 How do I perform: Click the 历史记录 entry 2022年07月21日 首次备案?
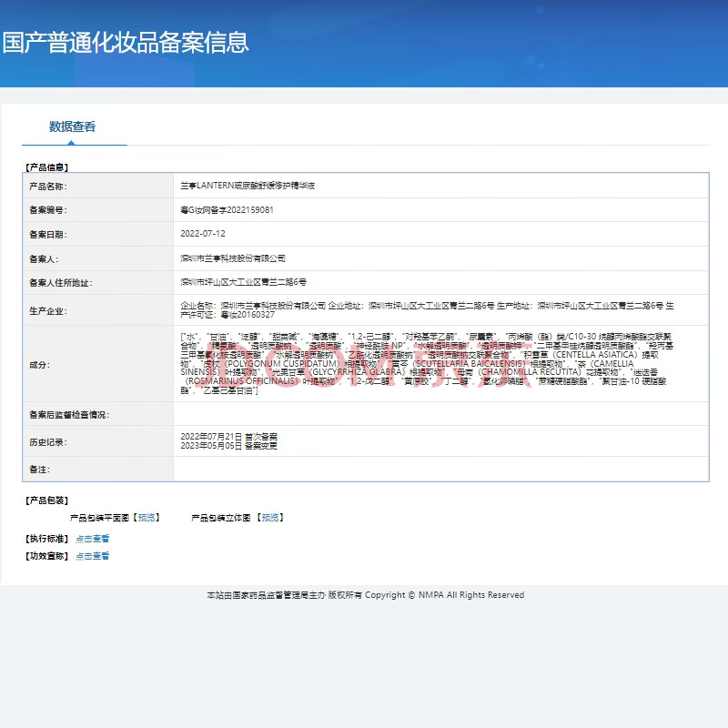point(229,437)
